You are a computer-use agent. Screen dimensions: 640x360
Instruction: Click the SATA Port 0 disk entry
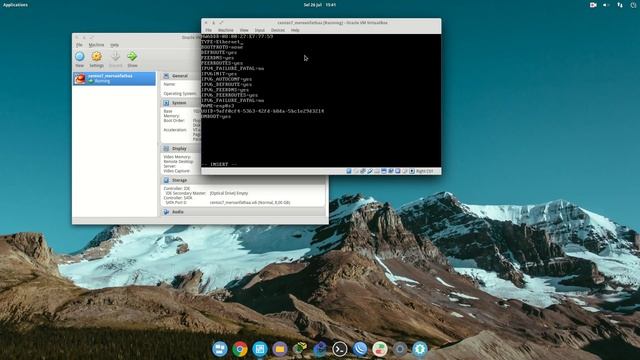pos(228,202)
